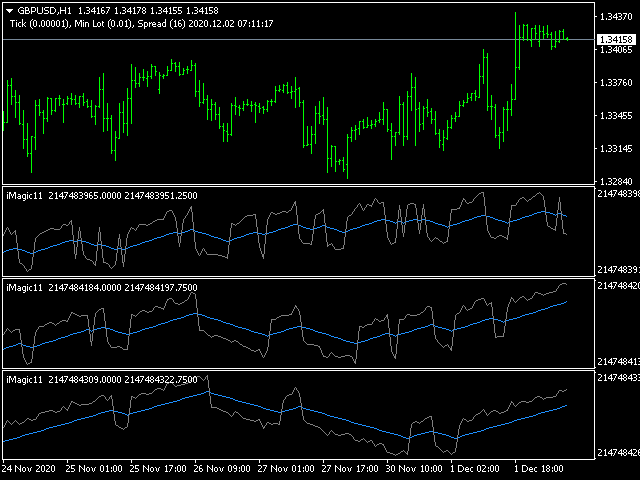Screen dimensions: 640x480
Task: Click the 1.33760 price scale label
Action: pos(616,83)
